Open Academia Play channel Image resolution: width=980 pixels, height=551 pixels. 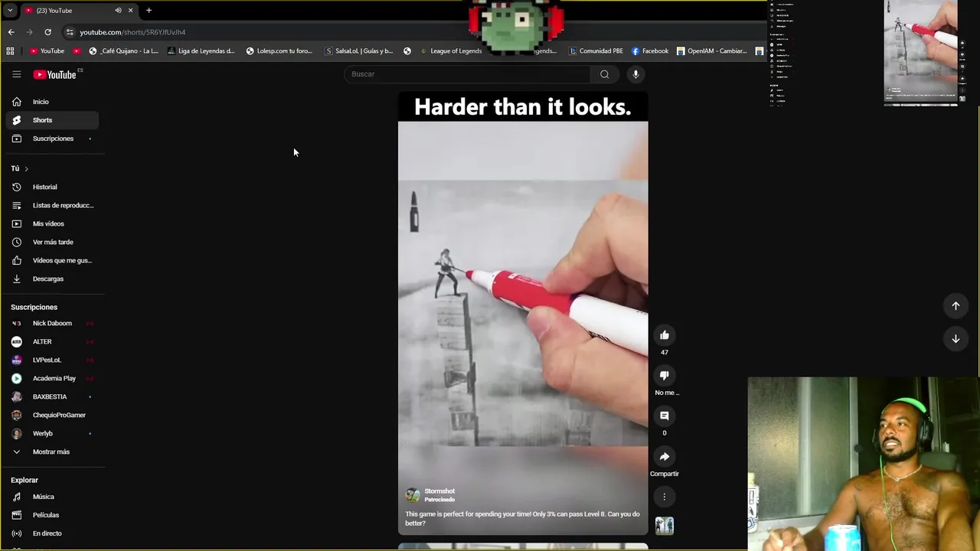52,378
